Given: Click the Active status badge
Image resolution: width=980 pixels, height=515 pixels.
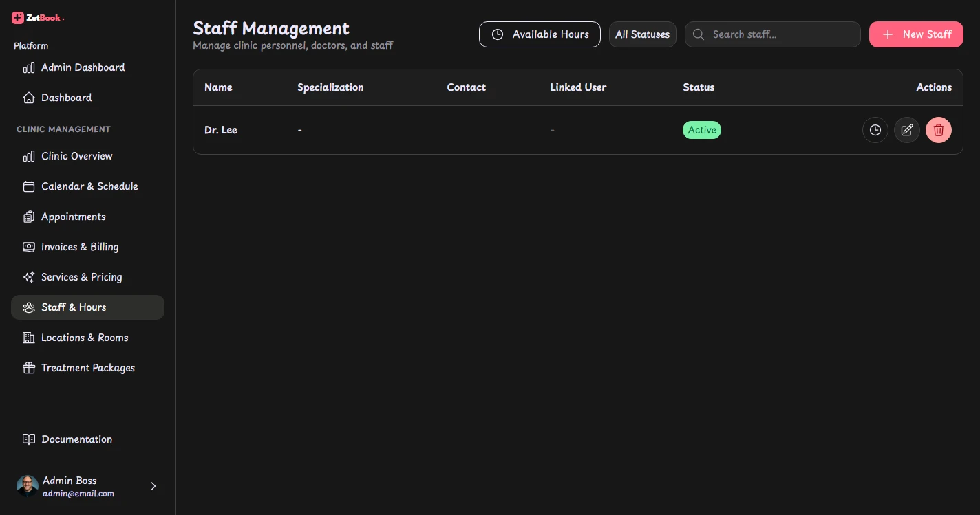Looking at the screenshot, I should (x=702, y=130).
